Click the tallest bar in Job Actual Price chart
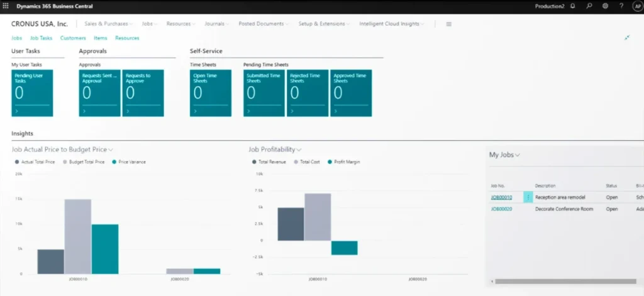Viewport: 644px width, 296px height. [78, 236]
